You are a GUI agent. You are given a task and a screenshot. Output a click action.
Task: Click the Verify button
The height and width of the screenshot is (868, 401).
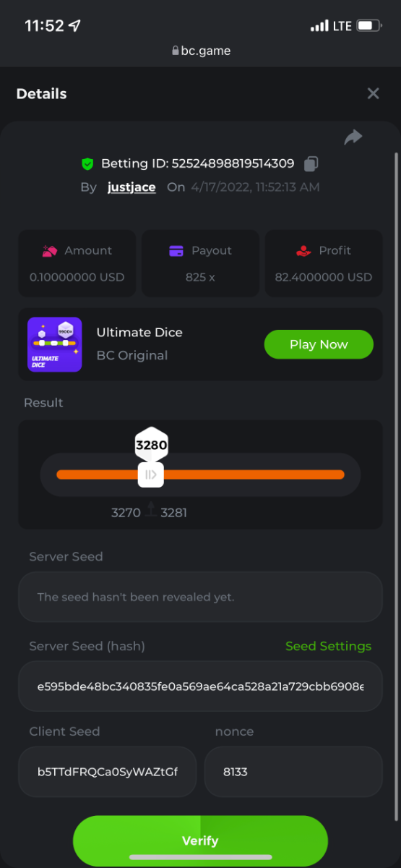(200, 841)
